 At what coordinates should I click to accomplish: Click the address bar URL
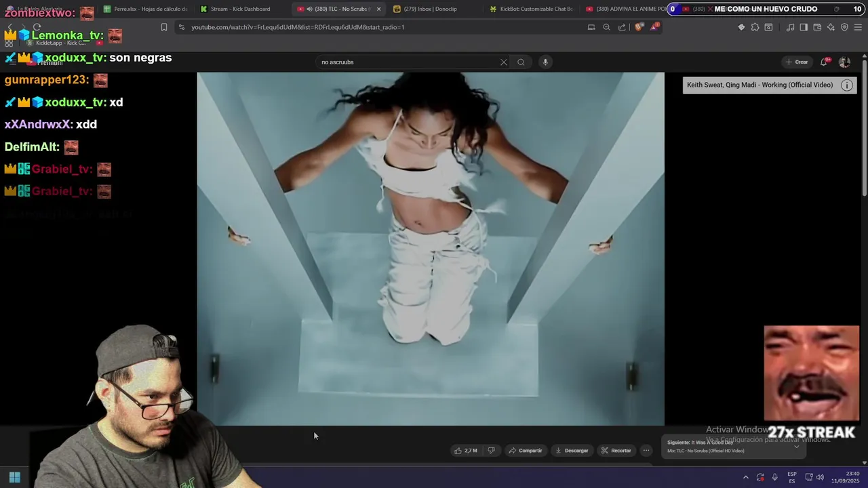[x=298, y=27]
